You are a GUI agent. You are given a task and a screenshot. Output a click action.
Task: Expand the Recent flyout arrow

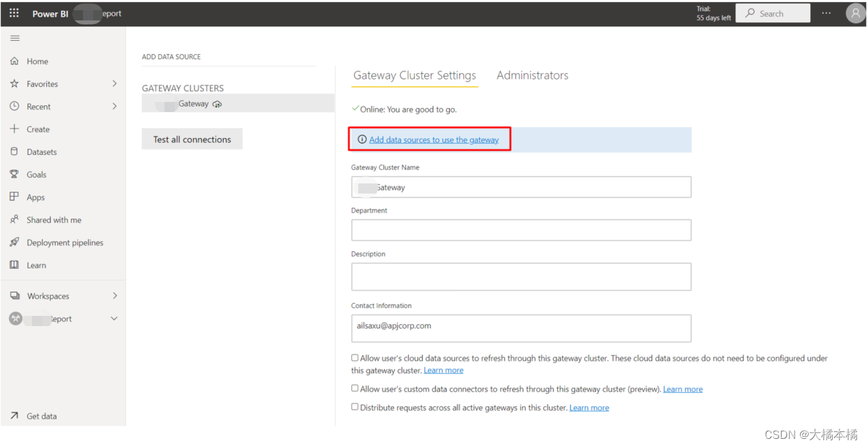[114, 107]
